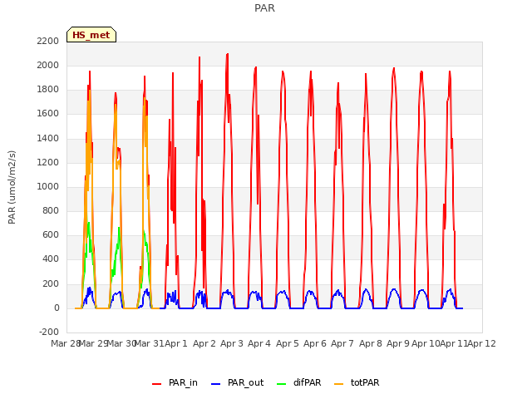Click the Apr 5 x-axis date label
This screenshot has height=399, width=532.
point(288,343)
